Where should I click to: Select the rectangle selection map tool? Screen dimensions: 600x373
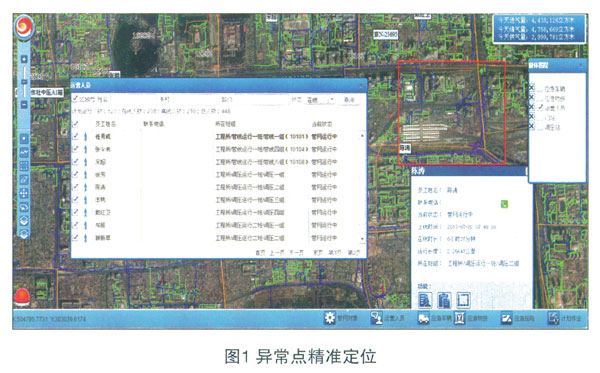pyautogui.click(x=24, y=166)
